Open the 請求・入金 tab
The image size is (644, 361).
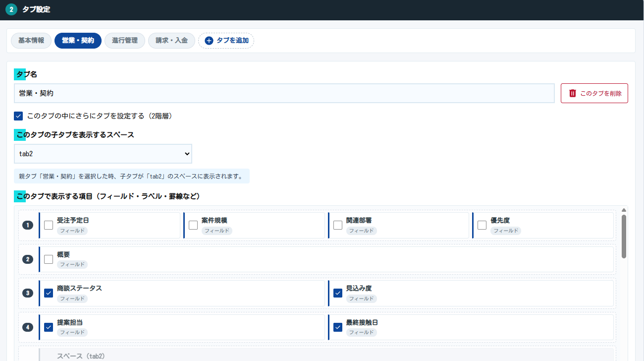click(x=171, y=41)
